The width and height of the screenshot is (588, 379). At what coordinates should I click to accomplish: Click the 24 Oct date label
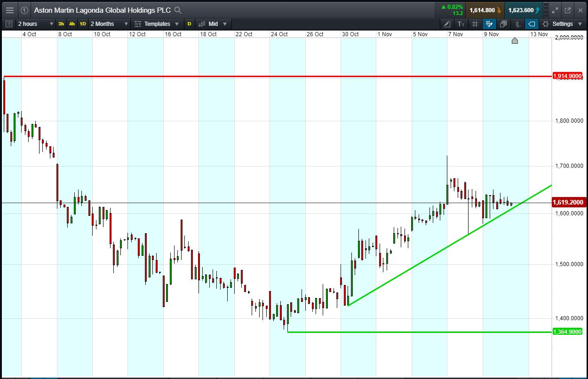[279, 34]
